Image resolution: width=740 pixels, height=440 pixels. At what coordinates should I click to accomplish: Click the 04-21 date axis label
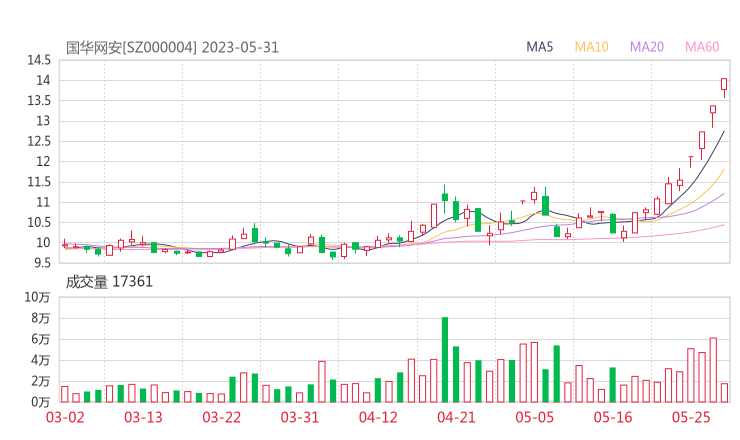[456, 417]
